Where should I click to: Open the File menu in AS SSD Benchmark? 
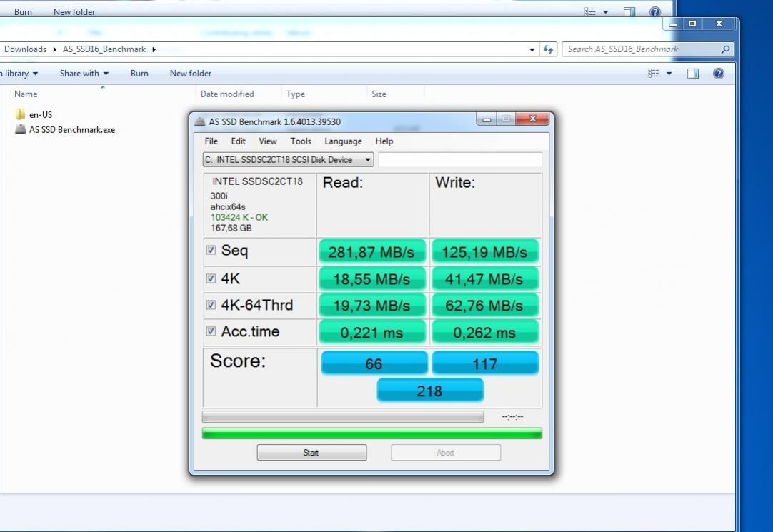click(x=211, y=141)
